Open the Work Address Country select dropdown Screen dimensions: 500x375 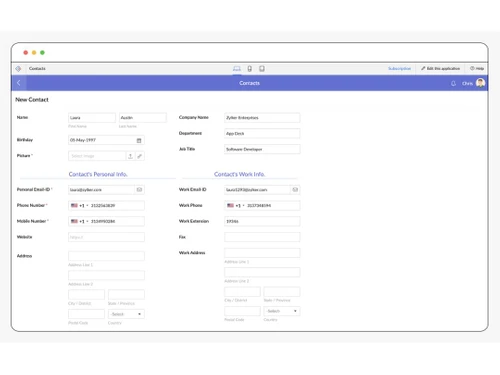tap(282, 311)
